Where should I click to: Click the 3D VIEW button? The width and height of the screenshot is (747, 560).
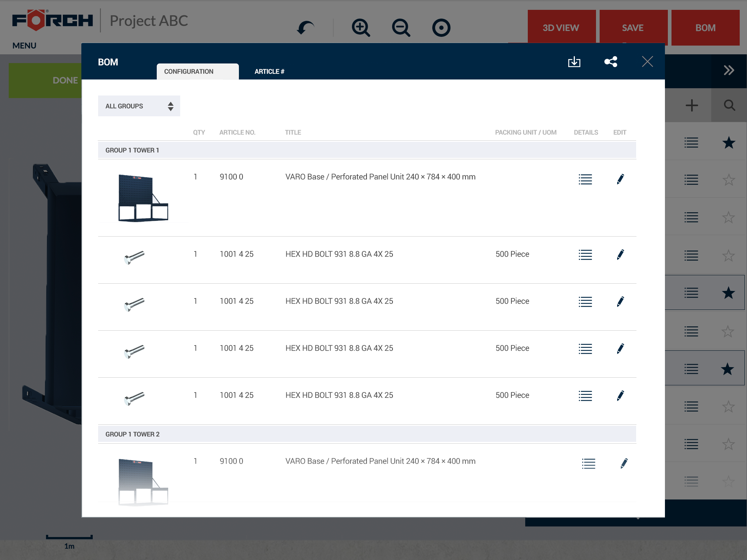click(x=561, y=28)
